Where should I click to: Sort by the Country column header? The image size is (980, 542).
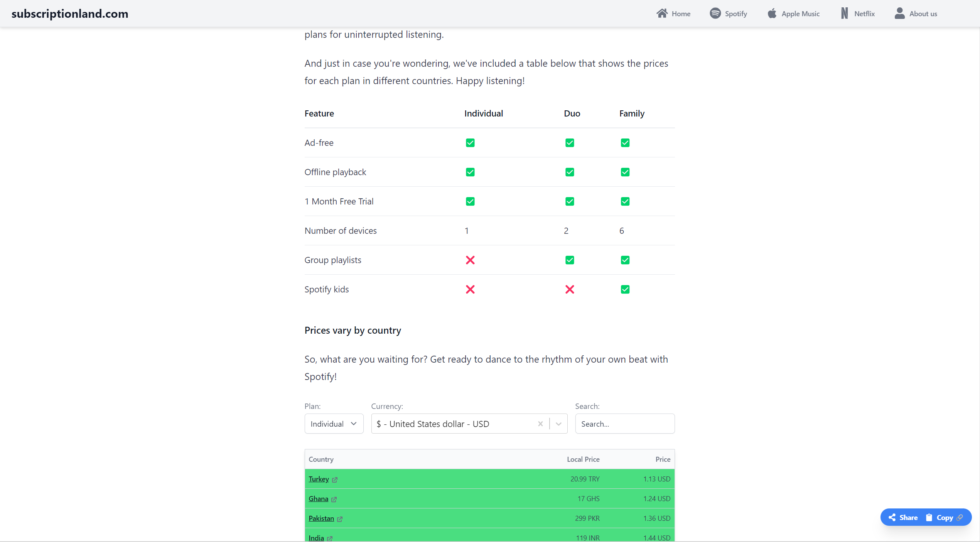[x=321, y=459]
